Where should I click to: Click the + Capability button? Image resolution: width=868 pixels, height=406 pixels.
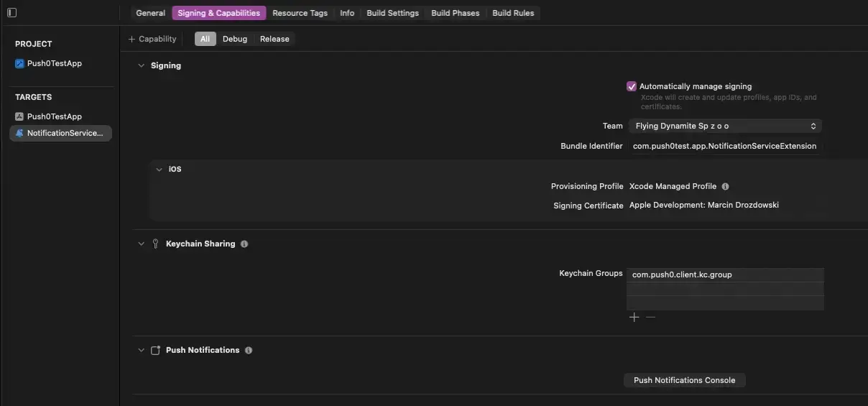(x=152, y=39)
